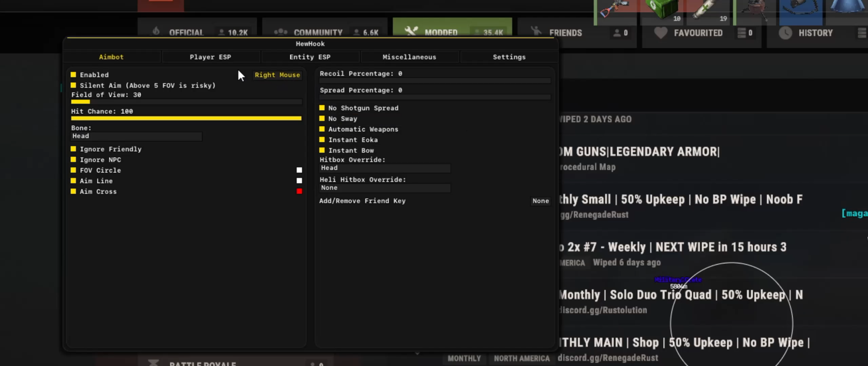
Task: Click the MONTHLY server tag
Action: (464, 358)
